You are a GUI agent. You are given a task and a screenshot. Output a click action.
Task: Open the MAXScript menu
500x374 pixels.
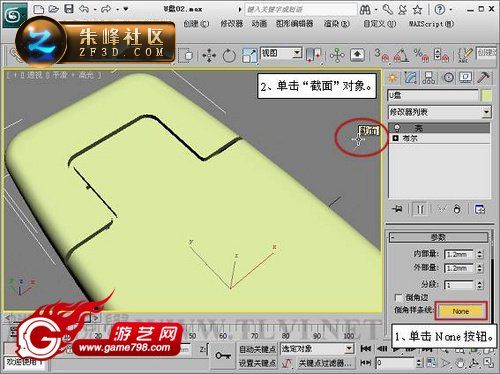(x=431, y=24)
